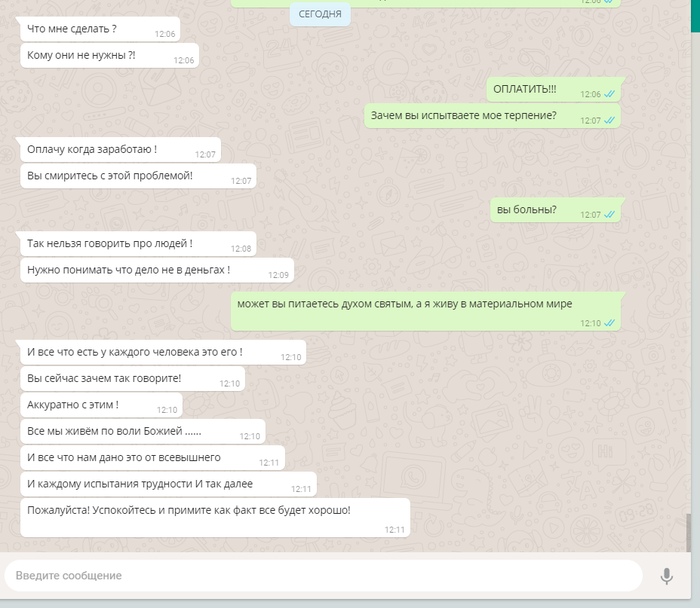Select "Все мы живём по воли Божией" message
Image resolution: width=700 pixels, height=608 pixels.
pyautogui.click(x=143, y=431)
